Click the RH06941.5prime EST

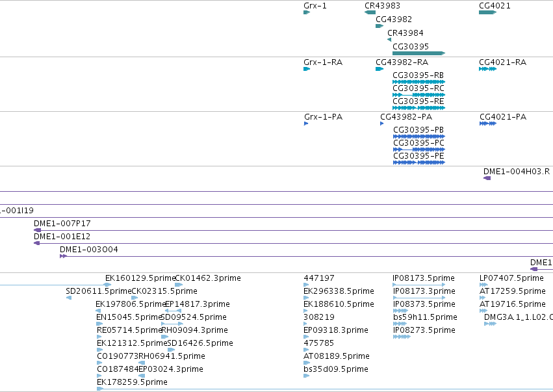click(142, 363)
